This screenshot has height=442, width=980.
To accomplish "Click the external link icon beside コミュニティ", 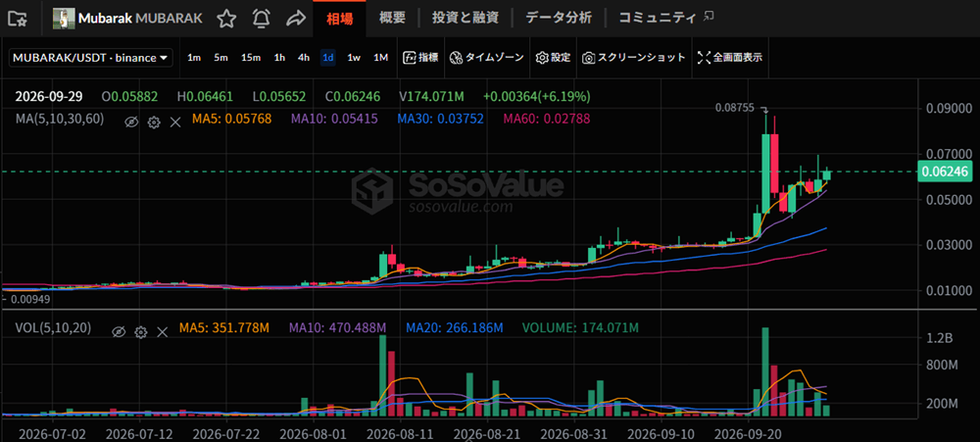I will click(x=709, y=17).
